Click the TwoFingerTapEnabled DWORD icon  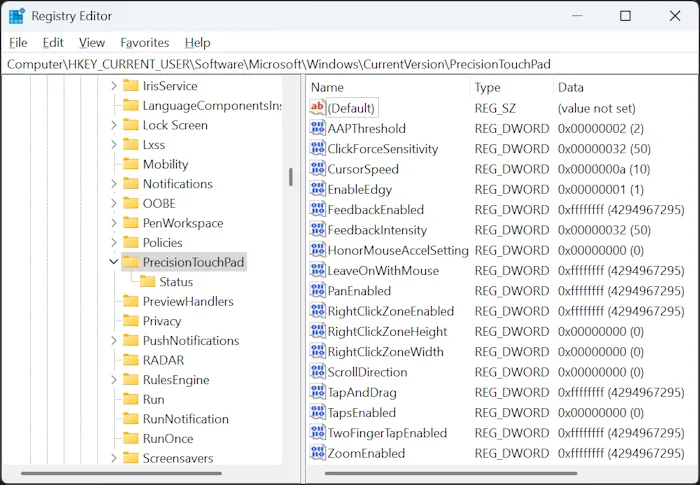pos(317,433)
